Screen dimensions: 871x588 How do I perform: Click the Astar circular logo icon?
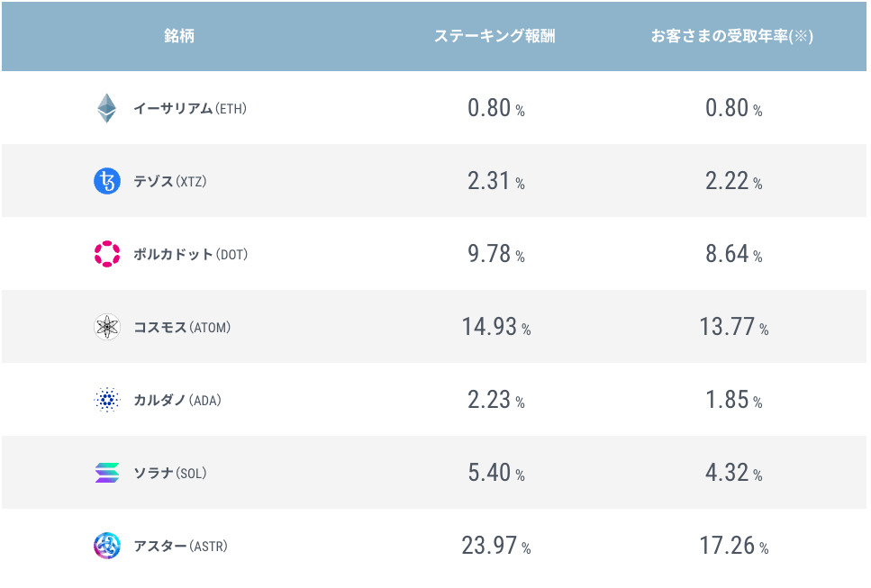107,546
